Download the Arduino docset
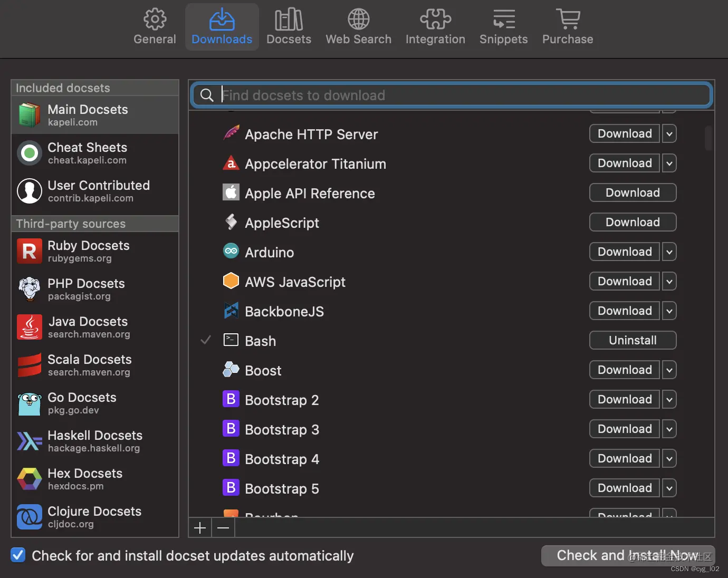The image size is (728, 578). tap(625, 252)
